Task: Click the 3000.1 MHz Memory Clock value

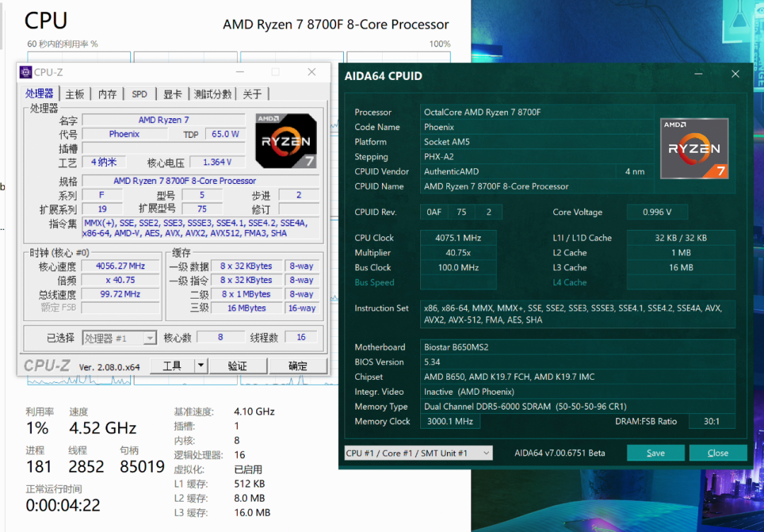Action: click(x=450, y=422)
